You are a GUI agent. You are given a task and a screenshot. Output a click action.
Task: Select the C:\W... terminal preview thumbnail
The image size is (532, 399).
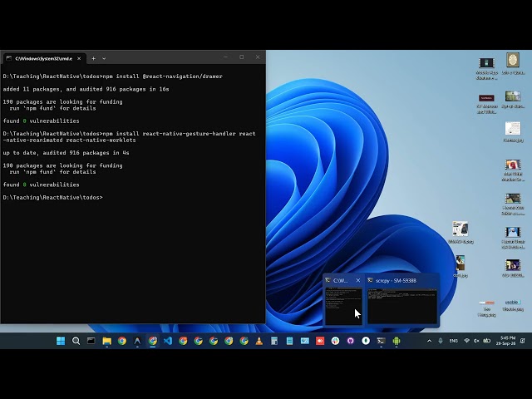click(343, 306)
